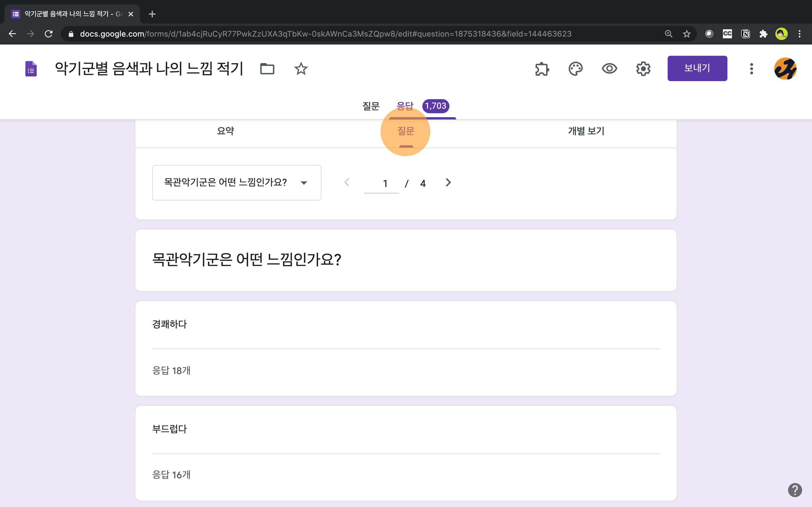Switch to the 개별 보기 tab
Viewport: 812px width, 507px height.
(586, 131)
